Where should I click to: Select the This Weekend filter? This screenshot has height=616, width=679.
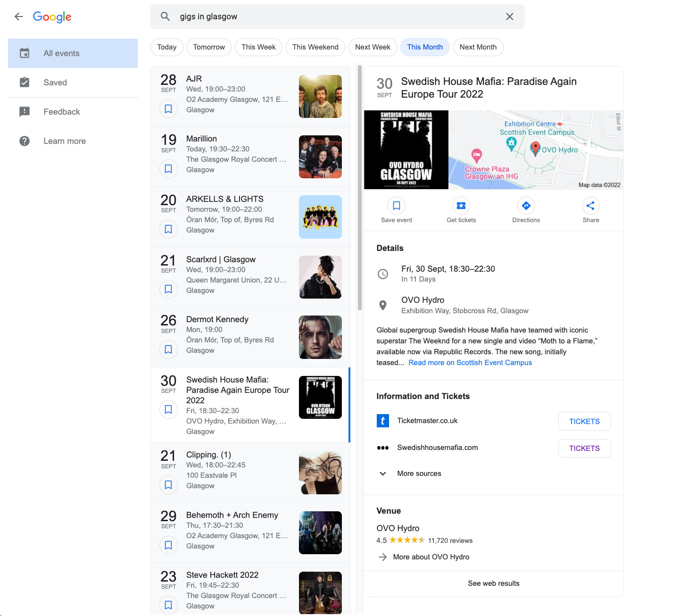[x=315, y=47]
